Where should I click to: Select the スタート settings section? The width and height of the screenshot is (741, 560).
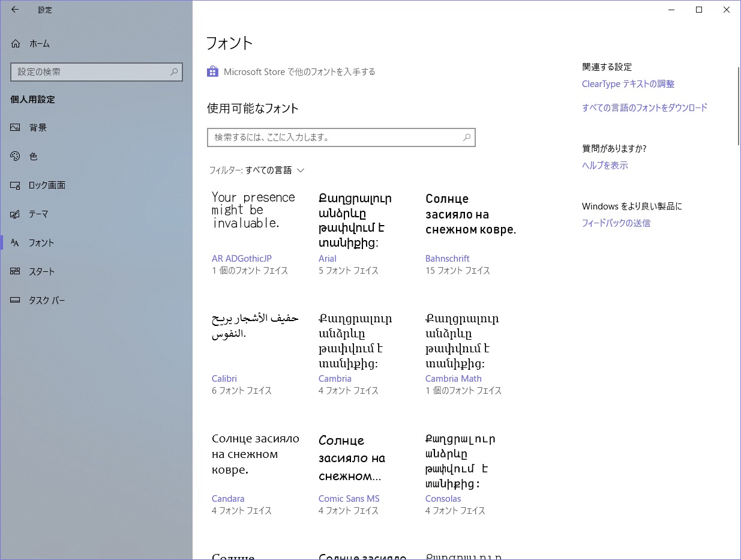click(96, 272)
